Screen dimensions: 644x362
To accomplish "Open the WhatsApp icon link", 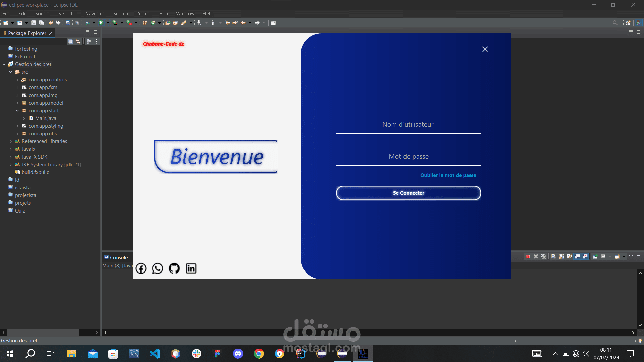I will [x=157, y=268].
